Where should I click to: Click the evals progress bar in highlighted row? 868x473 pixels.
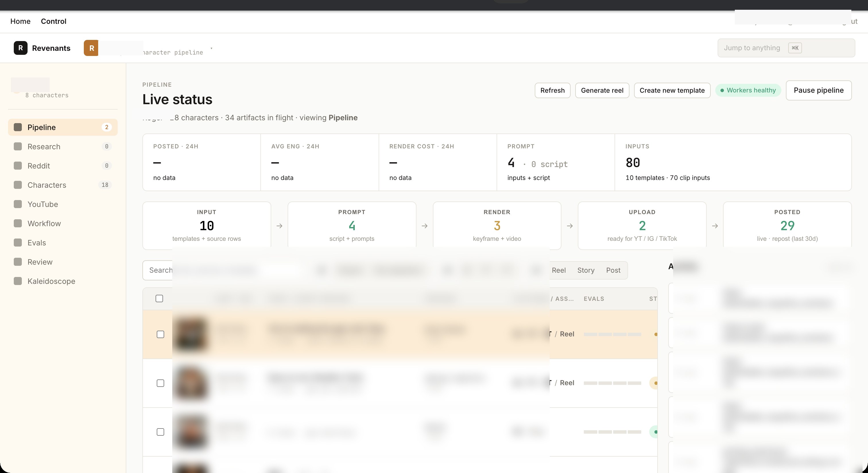coord(612,334)
